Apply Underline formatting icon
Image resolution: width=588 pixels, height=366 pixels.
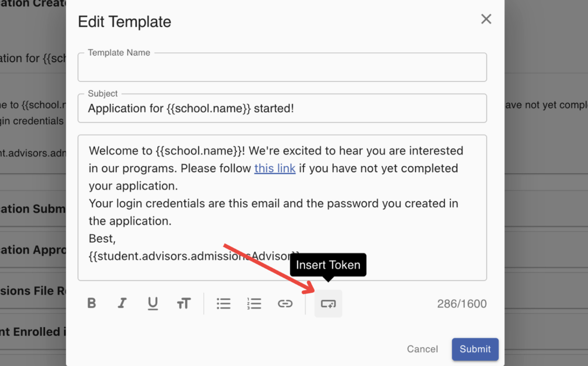coord(153,303)
